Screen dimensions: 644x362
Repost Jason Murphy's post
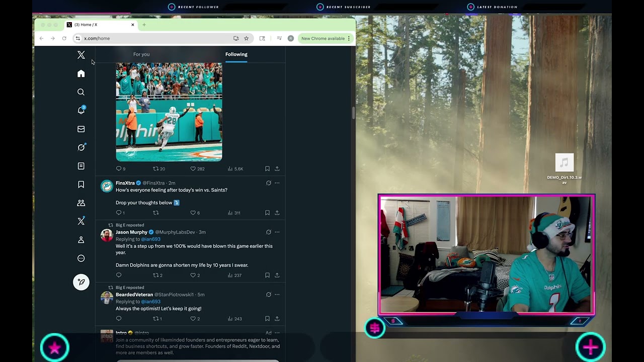point(157,276)
